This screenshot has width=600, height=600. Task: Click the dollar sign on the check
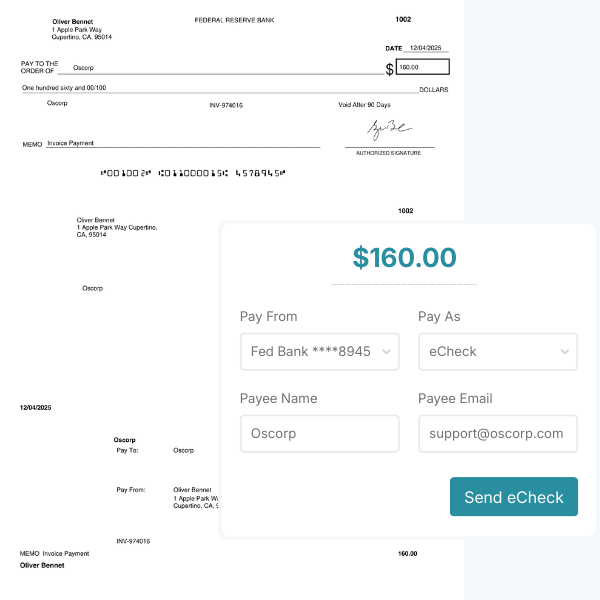tap(389, 69)
